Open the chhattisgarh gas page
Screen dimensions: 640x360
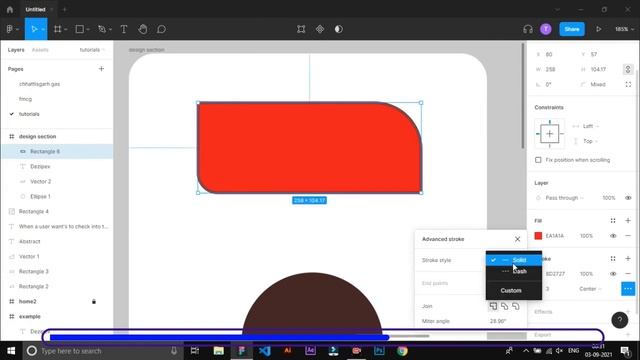39,84
